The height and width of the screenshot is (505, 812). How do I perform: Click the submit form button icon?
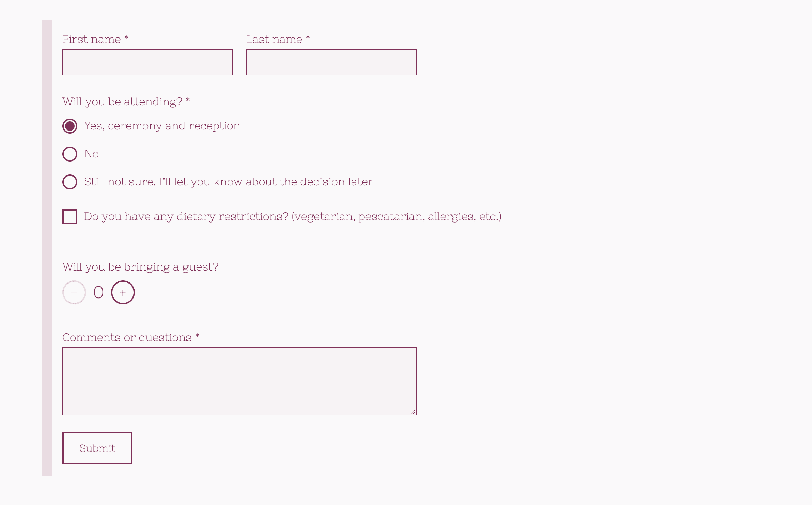tap(97, 448)
